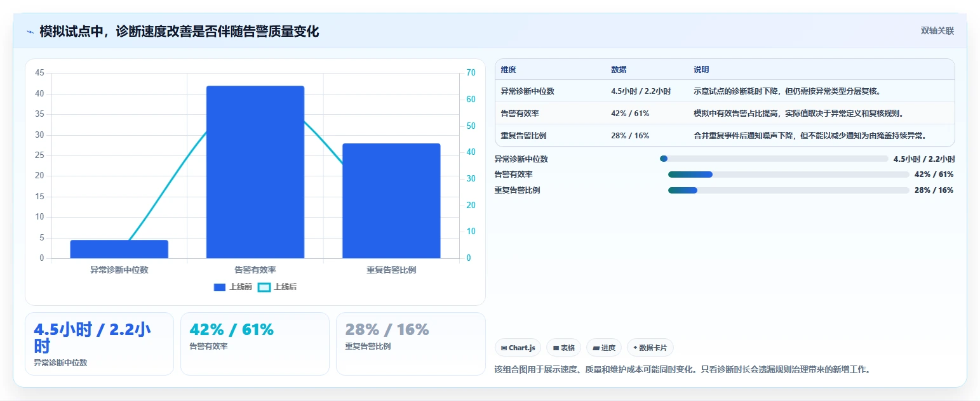
Task: Click the Chart.js tag icon
Action: pyautogui.click(x=504, y=348)
